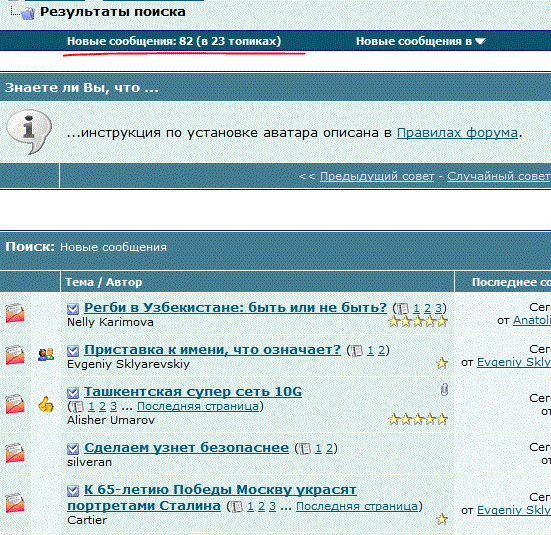Open Последняя страница of Ташкентская супер сеть
The image size is (551, 535).
198,407
